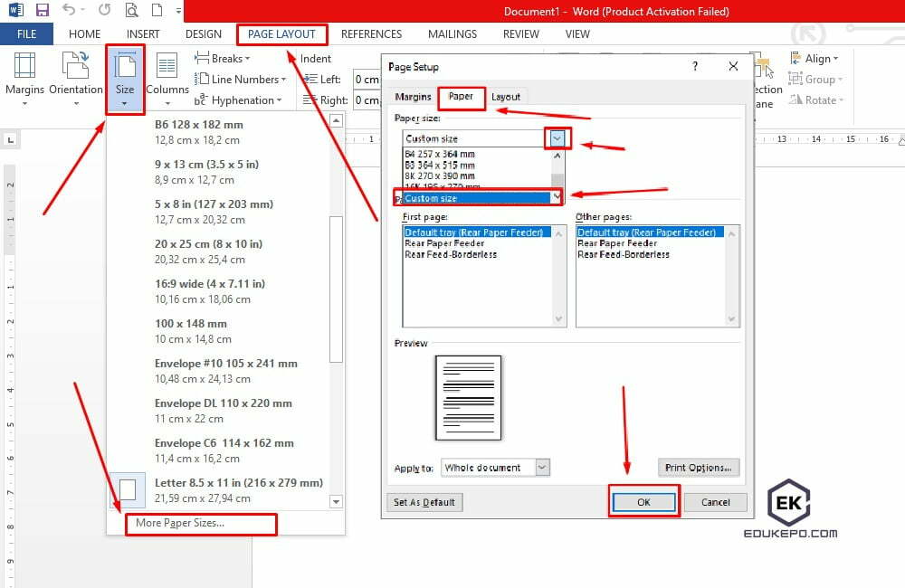Cancel the Page Setup dialog

click(x=715, y=502)
